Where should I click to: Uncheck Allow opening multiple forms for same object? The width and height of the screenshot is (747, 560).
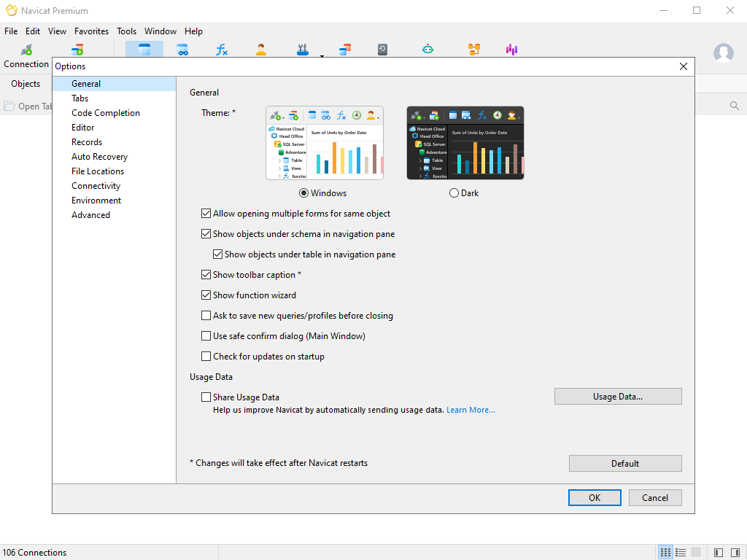206,214
